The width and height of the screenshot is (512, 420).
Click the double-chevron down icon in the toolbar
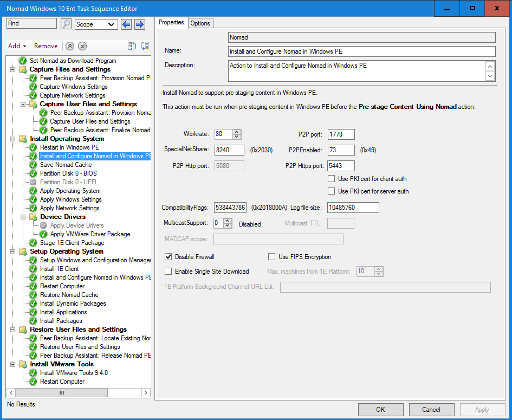point(82,46)
